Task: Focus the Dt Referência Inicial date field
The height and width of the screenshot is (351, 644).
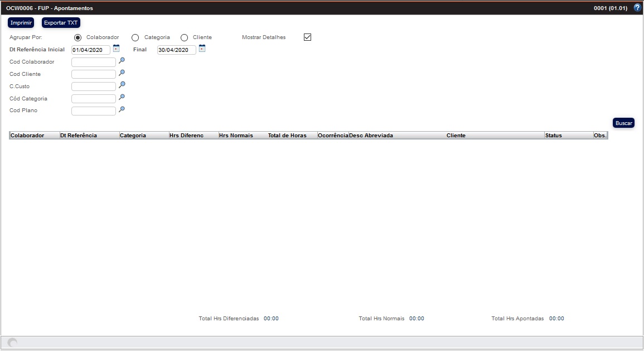Action: coord(91,50)
